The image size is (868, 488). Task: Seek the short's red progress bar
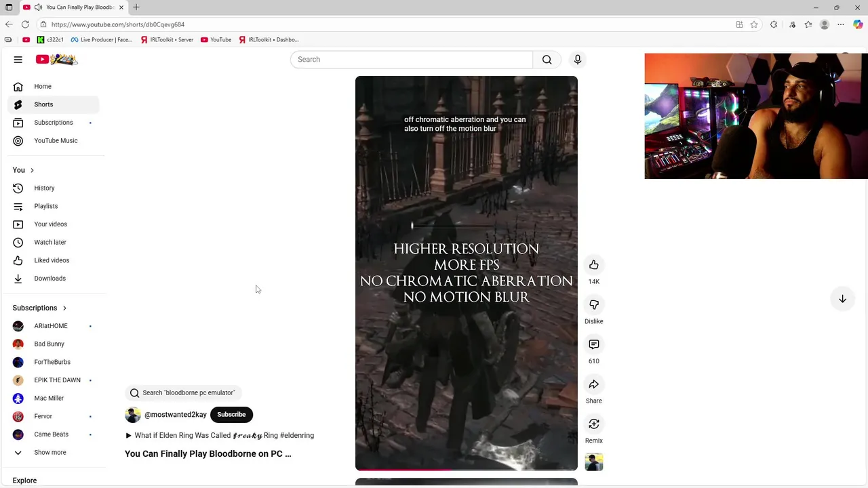pyautogui.click(x=467, y=469)
